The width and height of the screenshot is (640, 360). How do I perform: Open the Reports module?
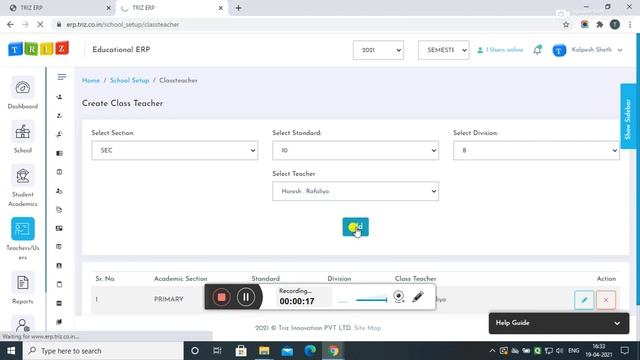click(22, 288)
